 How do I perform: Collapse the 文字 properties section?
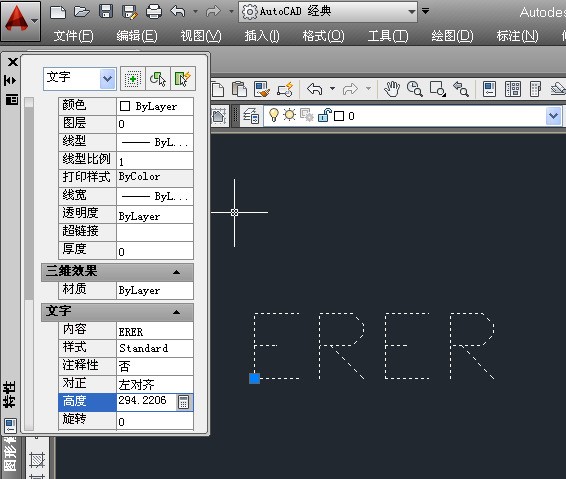pyautogui.click(x=177, y=312)
